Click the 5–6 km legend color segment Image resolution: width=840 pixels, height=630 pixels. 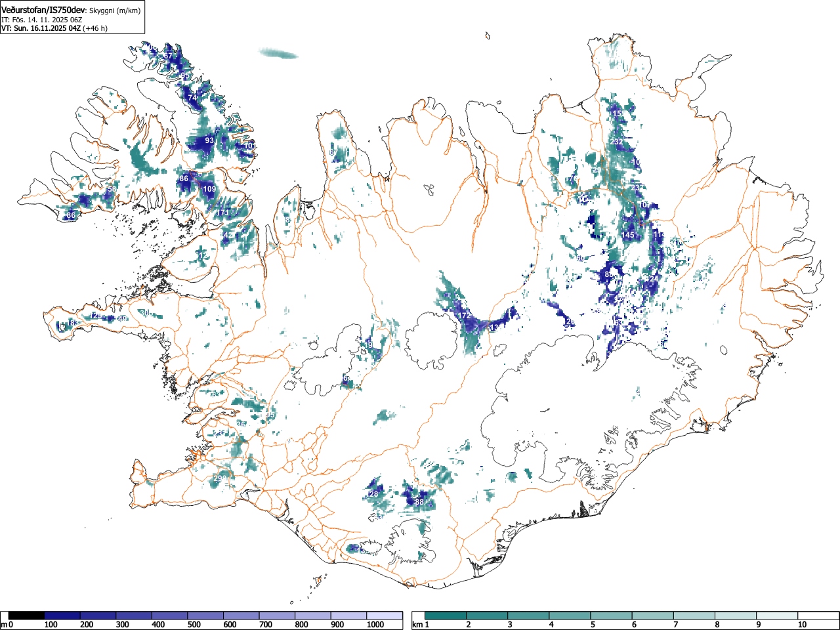612,616
